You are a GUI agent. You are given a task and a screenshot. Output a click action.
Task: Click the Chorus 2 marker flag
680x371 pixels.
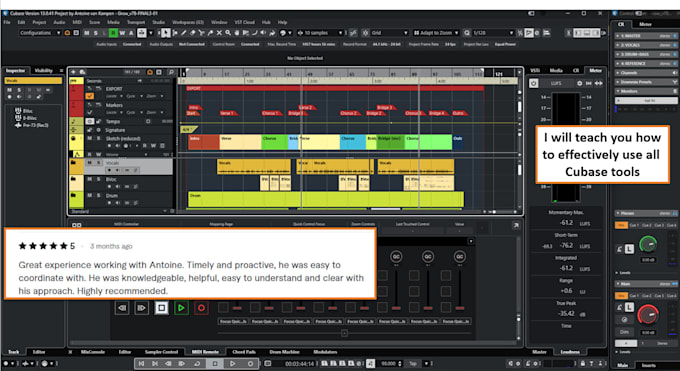(349, 113)
